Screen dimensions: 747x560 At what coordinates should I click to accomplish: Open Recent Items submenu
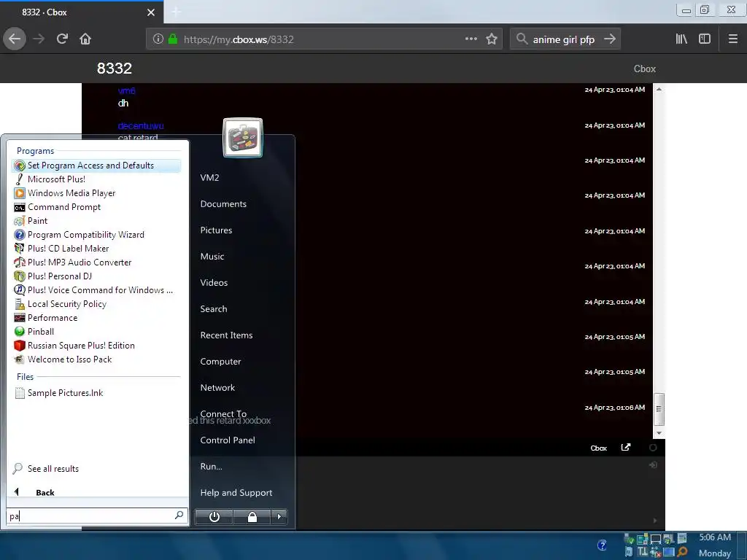226,335
